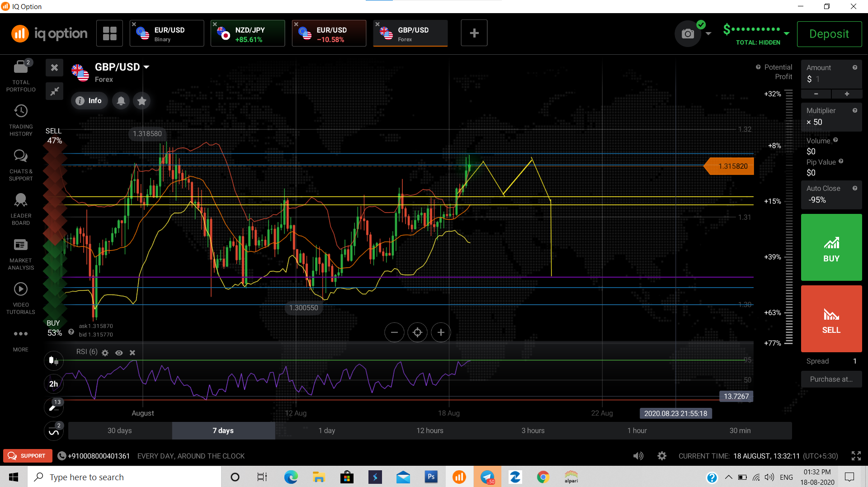868x487 pixels.
Task: Change the chart type with the candles button
Action: click(x=54, y=360)
